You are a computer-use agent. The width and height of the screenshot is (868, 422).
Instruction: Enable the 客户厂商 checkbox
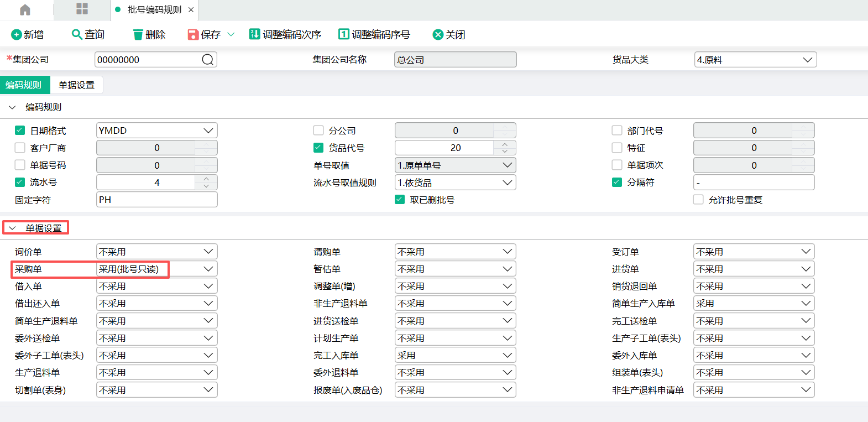[20, 148]
